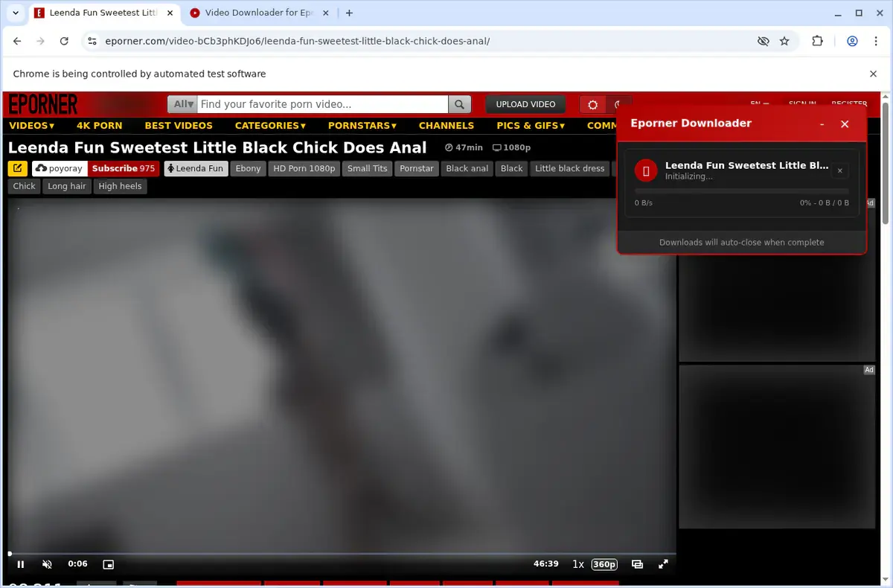Click the REGISTER link

849,103
